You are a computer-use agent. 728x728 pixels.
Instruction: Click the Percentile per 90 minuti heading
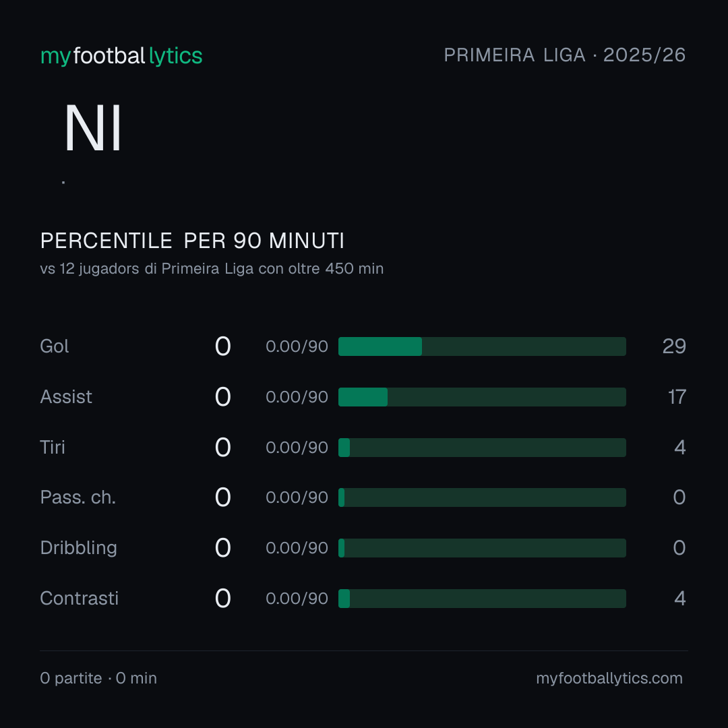pos(192,241)
